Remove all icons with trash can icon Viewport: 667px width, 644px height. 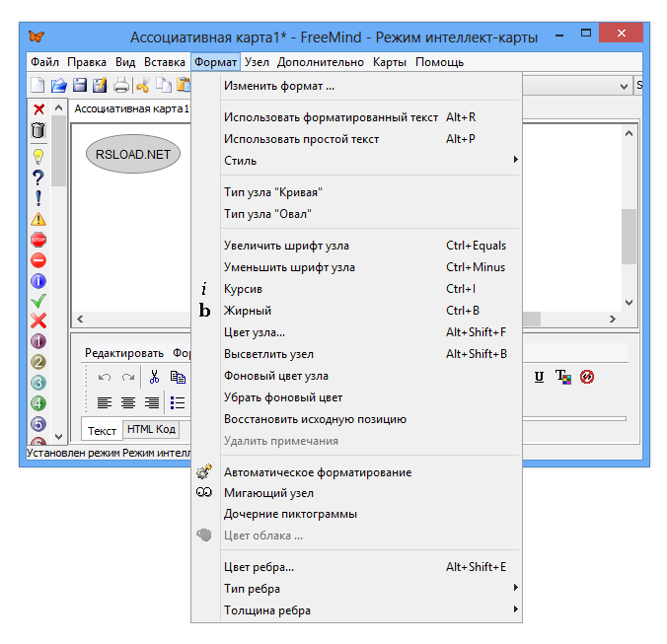pos(38,130)
